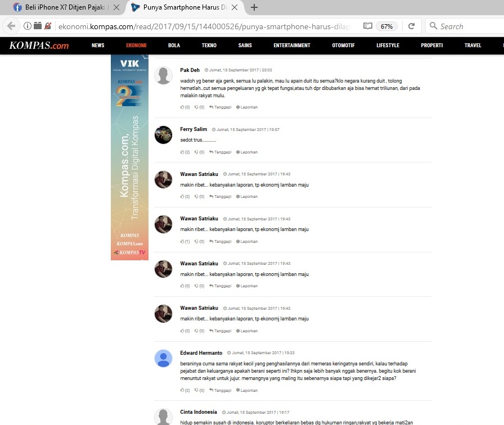
Task: Click Tanggapi under Edward Hermanto's comment
Action: coord(221,390)
